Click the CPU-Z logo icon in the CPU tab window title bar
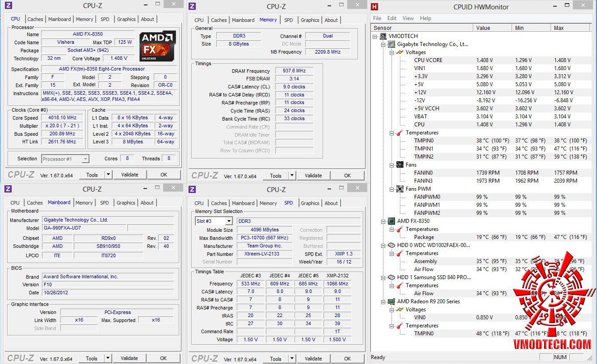Image resolution: width=597 pixels, height=364 pixels. (8, 6)
